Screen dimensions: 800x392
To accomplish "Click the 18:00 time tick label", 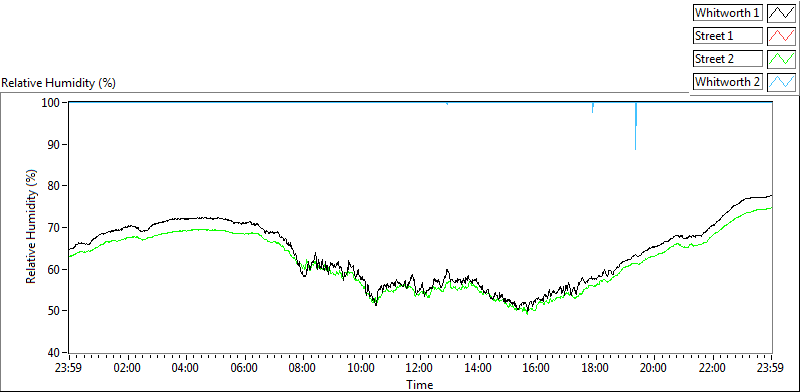I will tap(595, 368).
